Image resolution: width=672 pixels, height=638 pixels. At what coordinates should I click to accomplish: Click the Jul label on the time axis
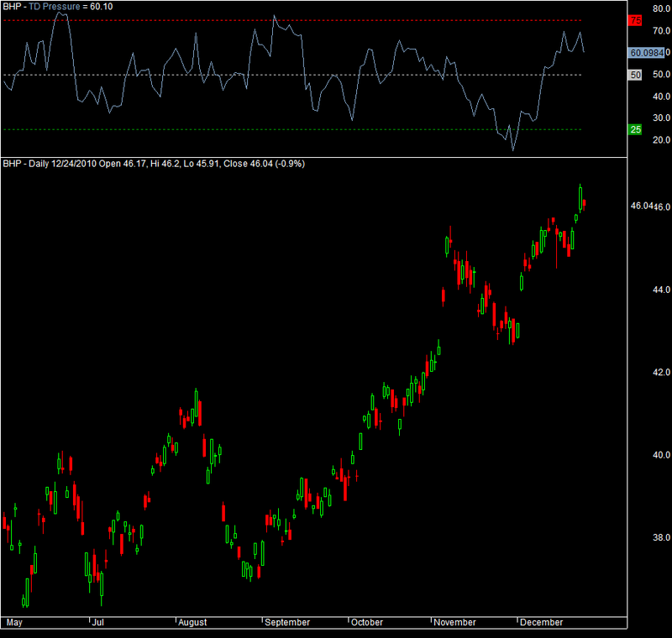98,622
